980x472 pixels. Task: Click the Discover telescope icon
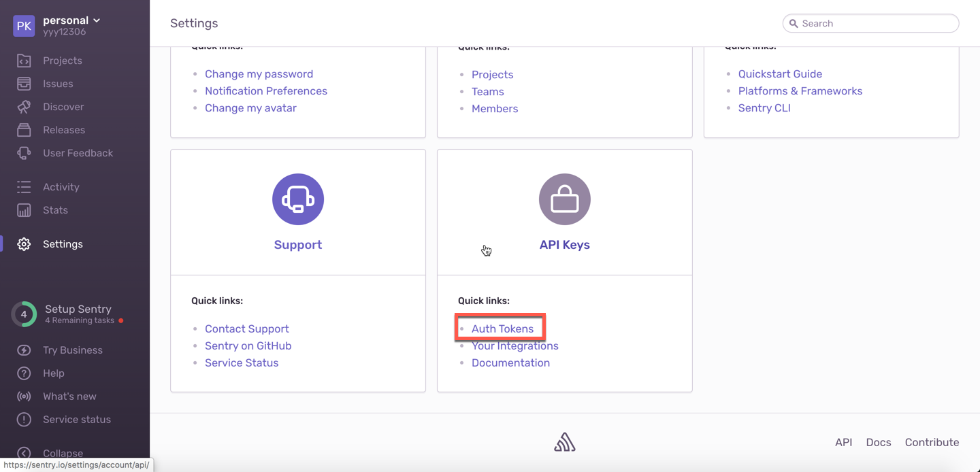pos(24,107)
